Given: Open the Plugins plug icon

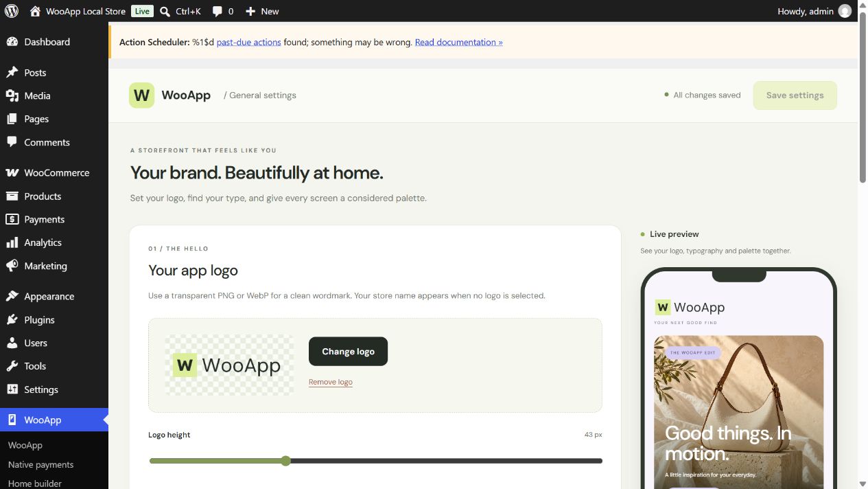Looking at the screenshot, I should tap(12, 319).
